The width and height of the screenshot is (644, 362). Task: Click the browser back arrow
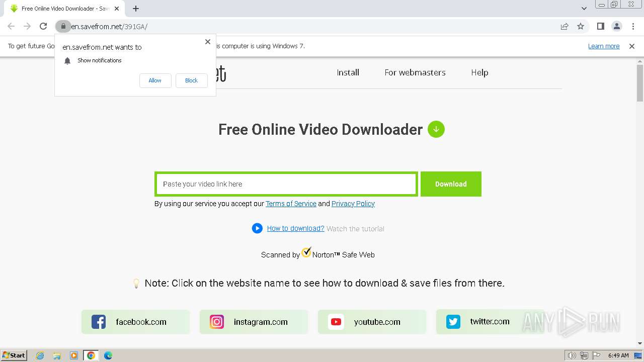click(11, 26)
